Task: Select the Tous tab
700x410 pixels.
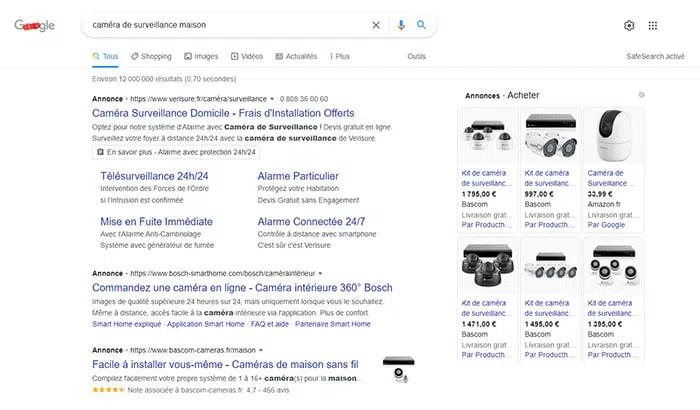Action: (105, 56)
